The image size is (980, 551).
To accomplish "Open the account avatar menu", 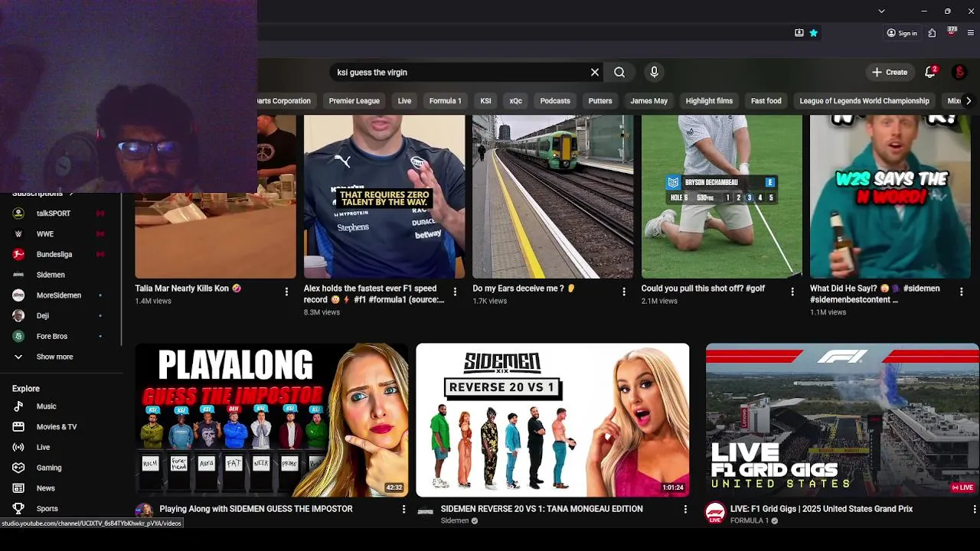I will 959,72.
